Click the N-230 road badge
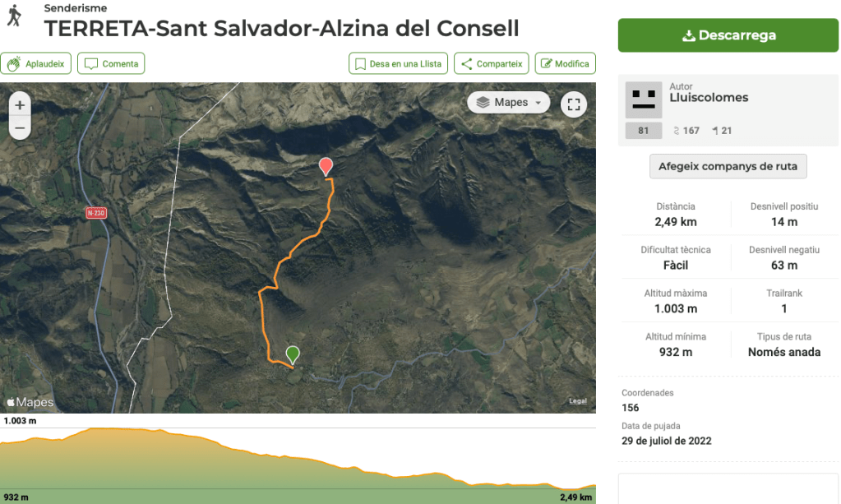The image size is (841, 504). pyautogui.click(x=96, y=213)
